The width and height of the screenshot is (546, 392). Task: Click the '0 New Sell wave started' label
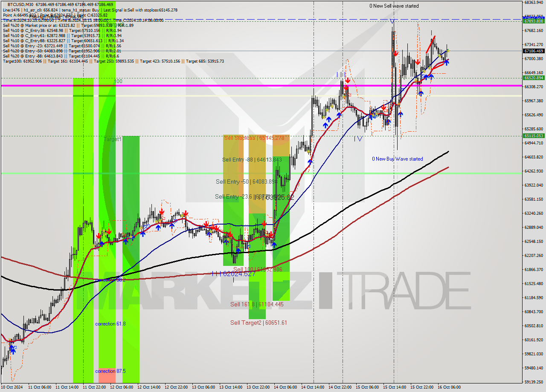coord(394,6)
